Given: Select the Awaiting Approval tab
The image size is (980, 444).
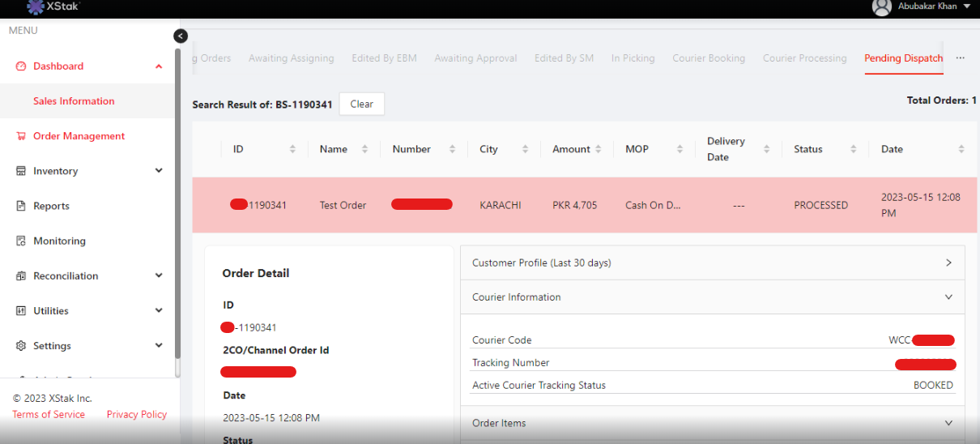Looking at the screenshot, I should (475, 58).
